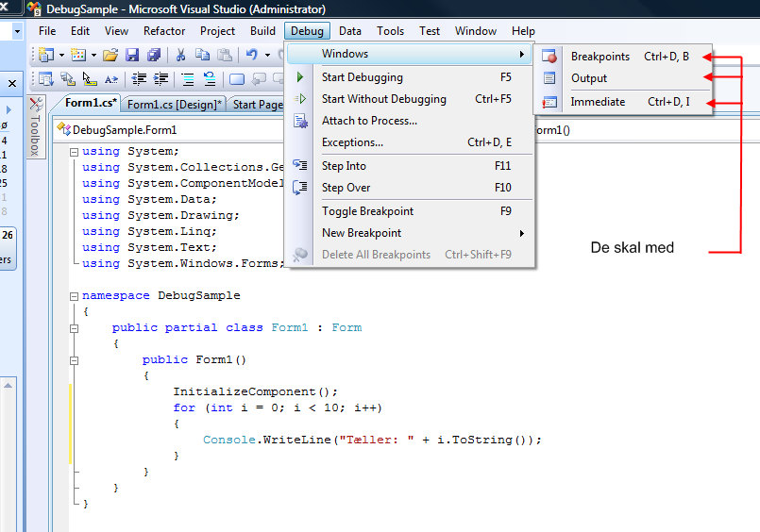Expand the Windows submenu entry
The image size is (760, 532).
pyautogui.click(x=409, y=54)
